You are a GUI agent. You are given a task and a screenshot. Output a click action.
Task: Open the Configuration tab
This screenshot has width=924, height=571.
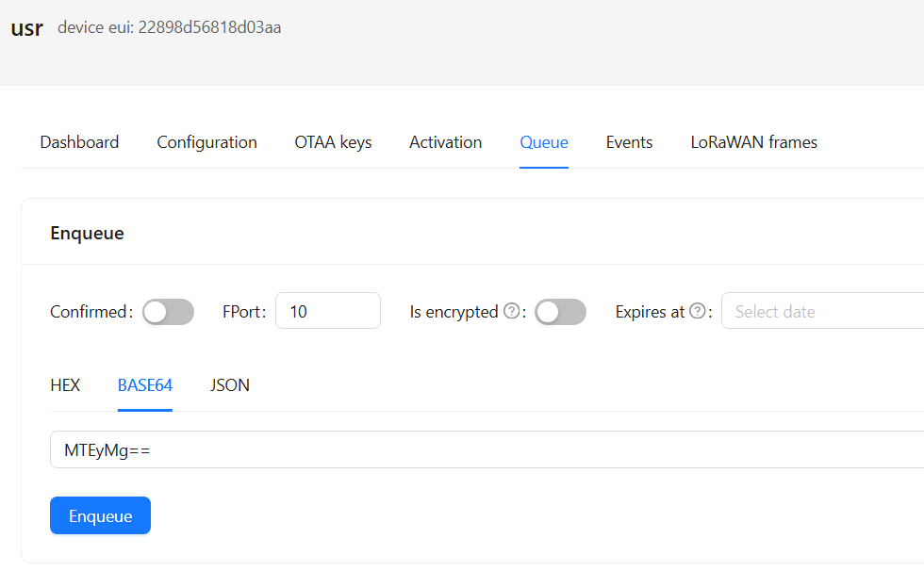pyautogui.click(x=206, y=142)
